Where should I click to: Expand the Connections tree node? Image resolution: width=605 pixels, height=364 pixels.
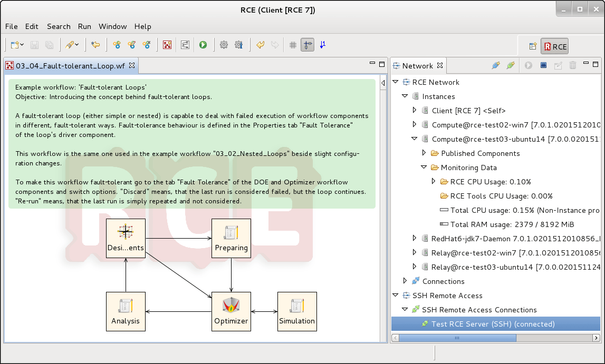[405, 281]
